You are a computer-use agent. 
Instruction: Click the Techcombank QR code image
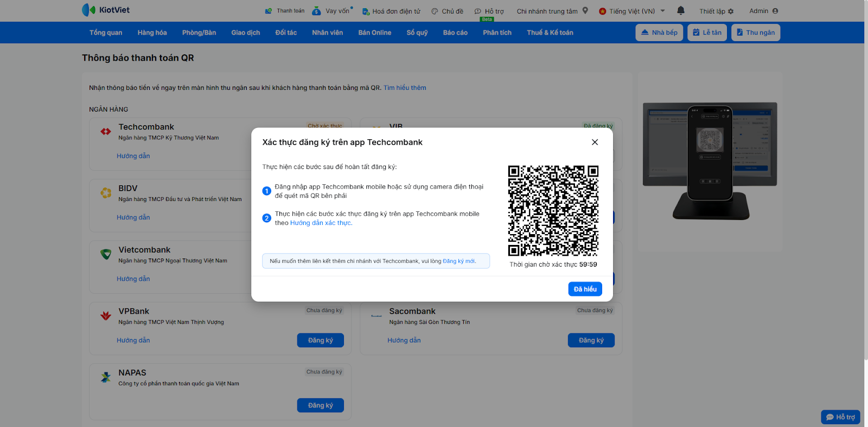coord(553,210)
